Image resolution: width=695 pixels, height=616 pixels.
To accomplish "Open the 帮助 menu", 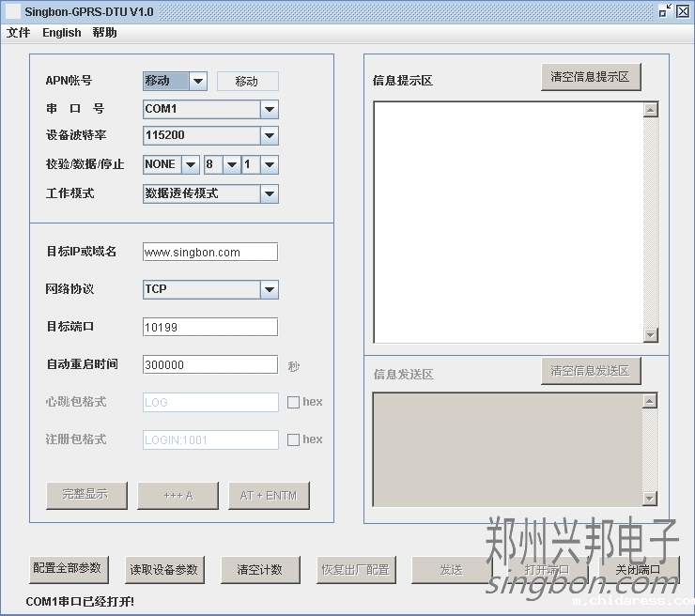I will point(105,33).
